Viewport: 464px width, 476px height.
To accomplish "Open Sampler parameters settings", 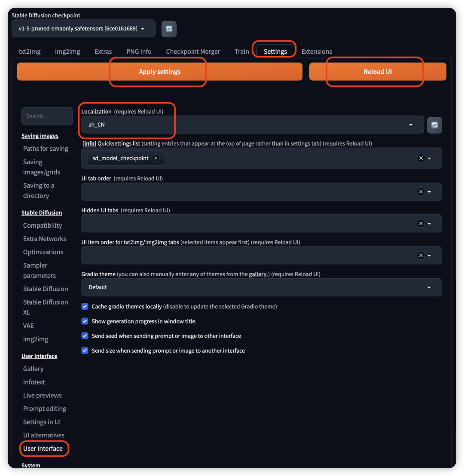I will click(40, 270).
